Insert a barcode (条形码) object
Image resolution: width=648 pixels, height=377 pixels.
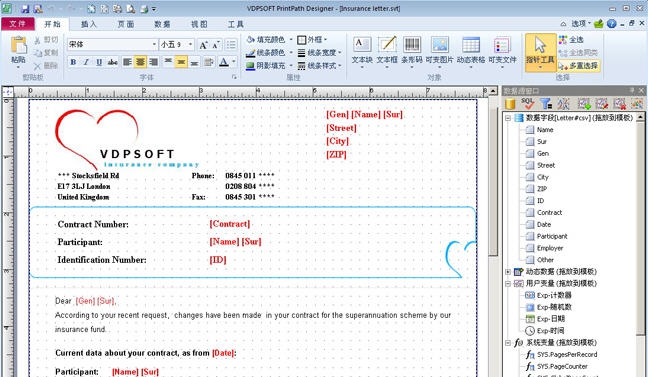pyautogui.click(x=412, y=51)
